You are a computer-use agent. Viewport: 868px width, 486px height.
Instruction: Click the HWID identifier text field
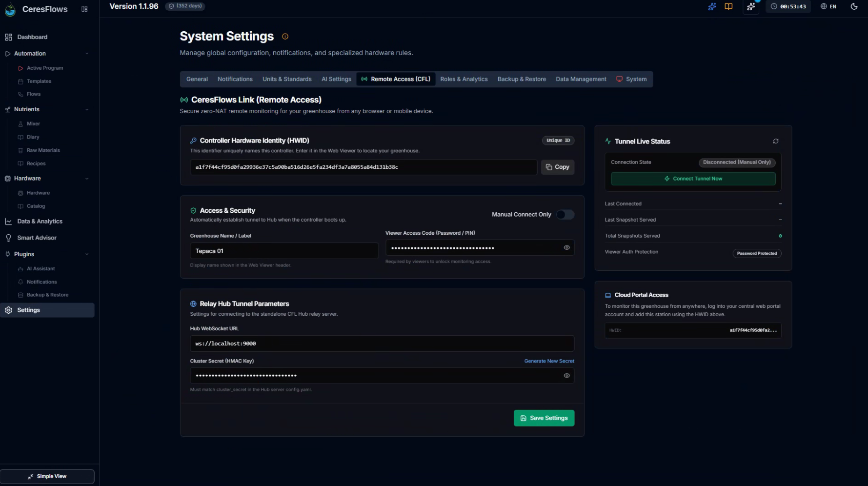pyautogui.click(x=363, y=167)
